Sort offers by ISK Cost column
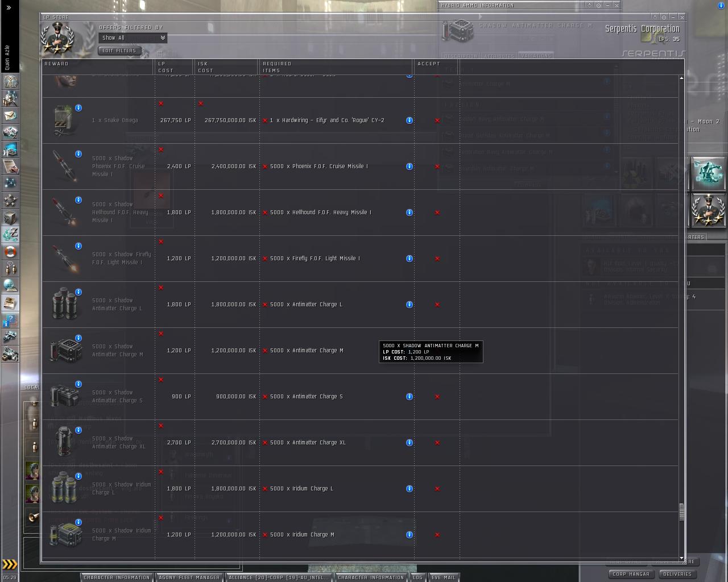This screenshot has height=582, width=728. coord(227,66)
